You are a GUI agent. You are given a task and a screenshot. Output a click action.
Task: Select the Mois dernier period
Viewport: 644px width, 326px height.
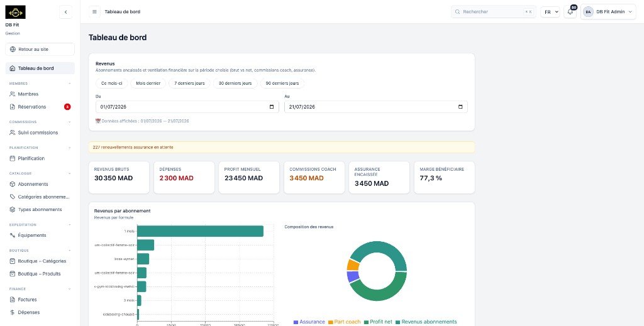click(x=148, y=84)
